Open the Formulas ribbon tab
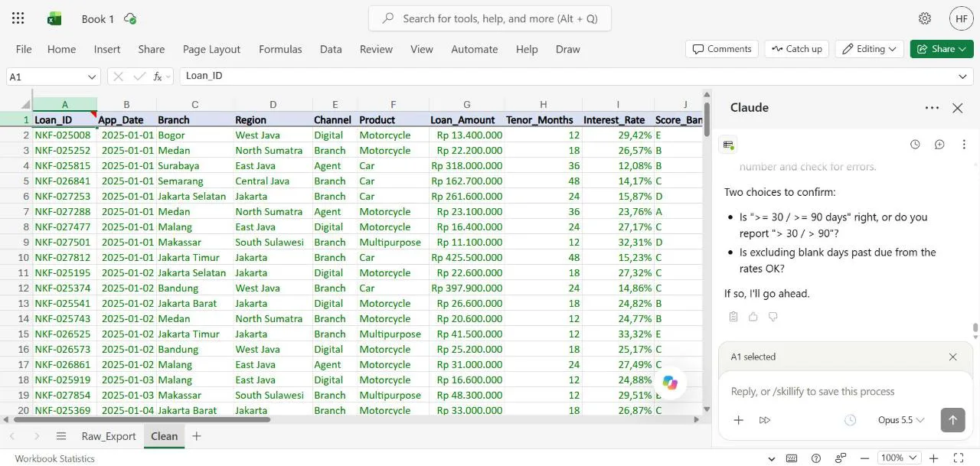Viewport: 980px width, 466px height. (280, 49)
